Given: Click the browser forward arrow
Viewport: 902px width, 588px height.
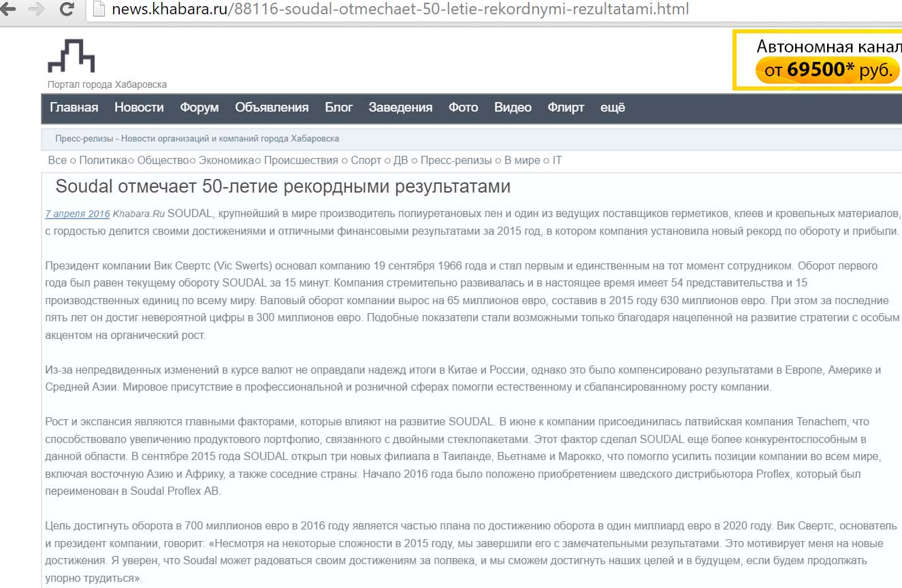Looking at the screenshot, I should 36,9.
